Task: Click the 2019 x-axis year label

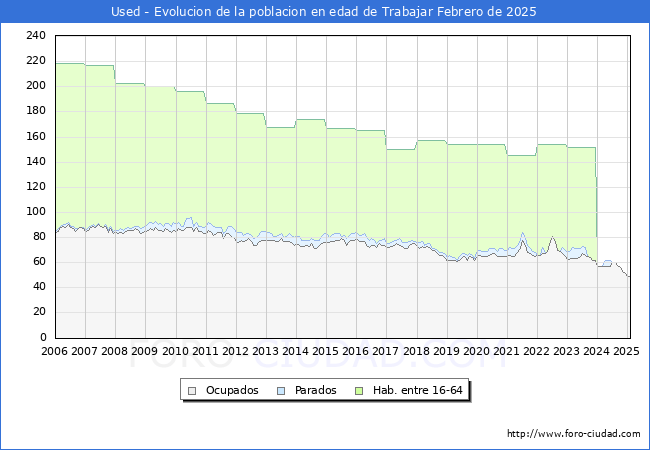Action: pyautogui.click(x=446, y=351)
